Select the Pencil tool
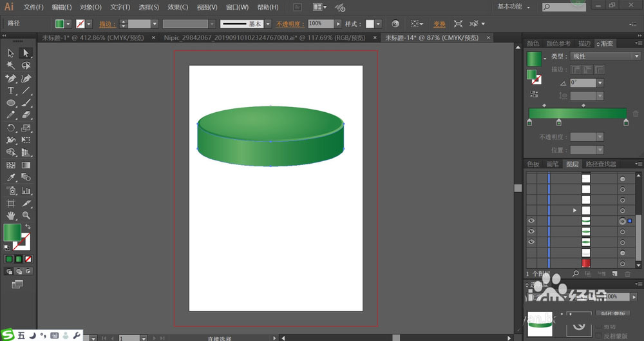The image size is (644, 341). (x=11, y=115)
